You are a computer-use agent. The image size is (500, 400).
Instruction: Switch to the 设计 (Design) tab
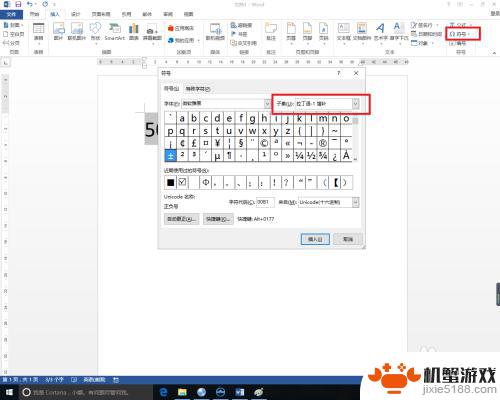76,14
